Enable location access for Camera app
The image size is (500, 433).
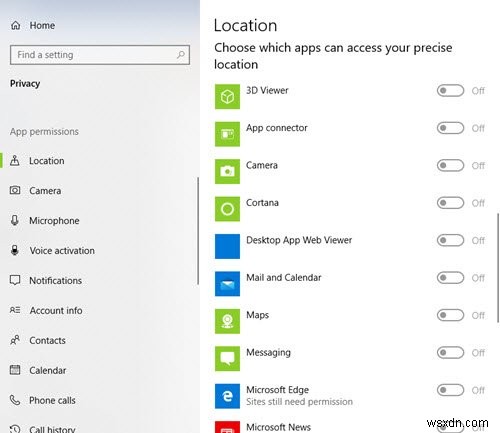point(450,165)
